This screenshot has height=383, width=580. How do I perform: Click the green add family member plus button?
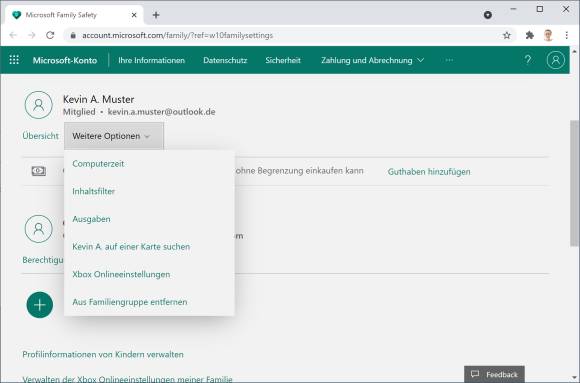[x=40, y=305]
